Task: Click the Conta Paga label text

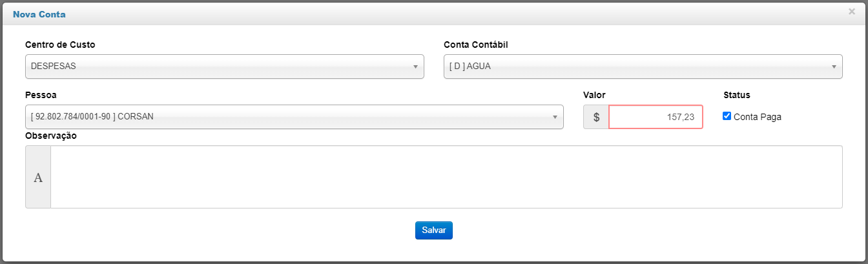Action: click(757, 117)
